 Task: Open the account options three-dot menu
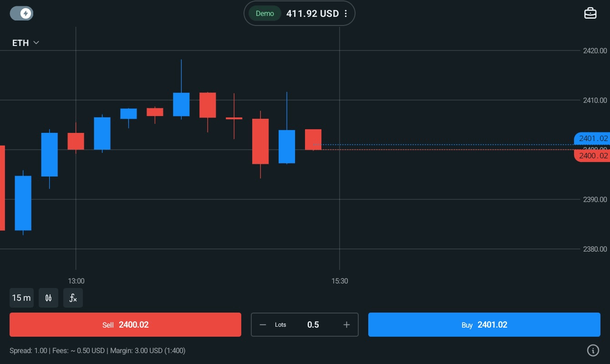click(x=346, y=14)
